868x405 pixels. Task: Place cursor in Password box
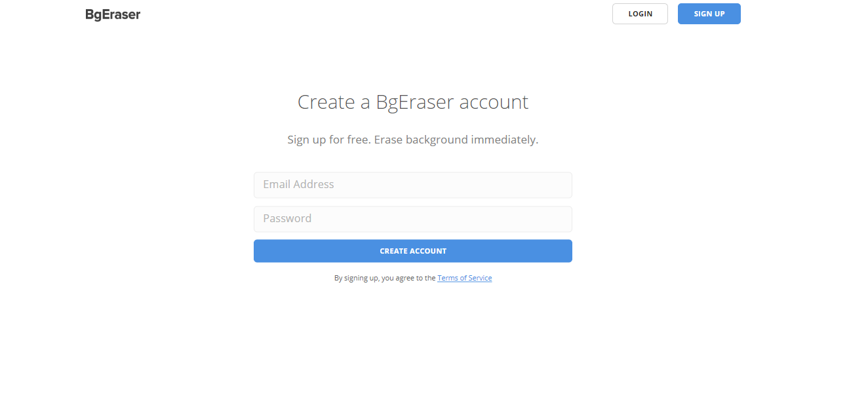point(412,219)
